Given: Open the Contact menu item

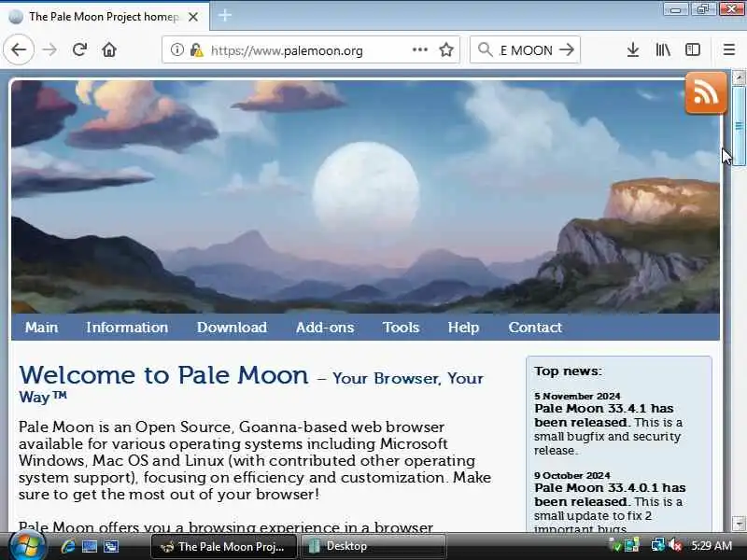Looking at the screenshot, I should pyautogui.click(x=535, y=328).
